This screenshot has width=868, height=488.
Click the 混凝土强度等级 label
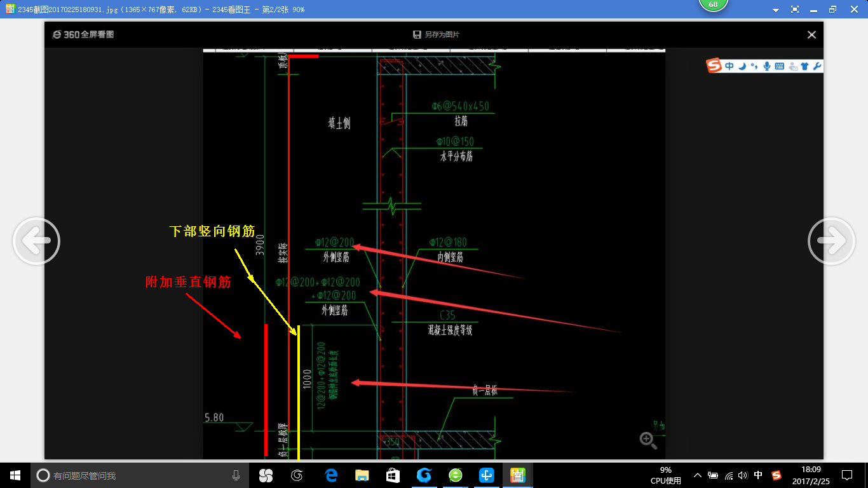pyautogui.click(x=450, y=330)
